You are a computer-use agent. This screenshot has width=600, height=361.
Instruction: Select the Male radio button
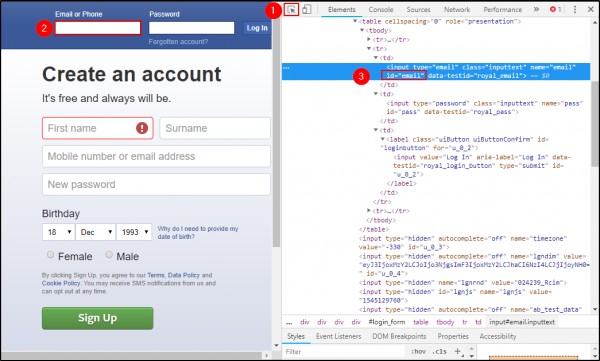[109, 255]
